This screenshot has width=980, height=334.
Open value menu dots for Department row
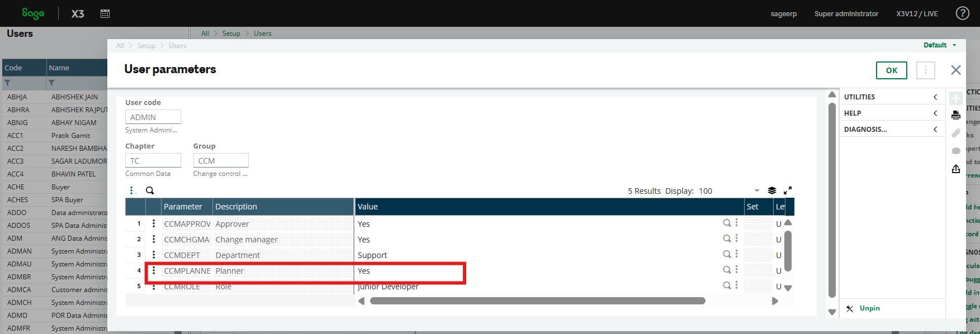[x=736, y=254]
